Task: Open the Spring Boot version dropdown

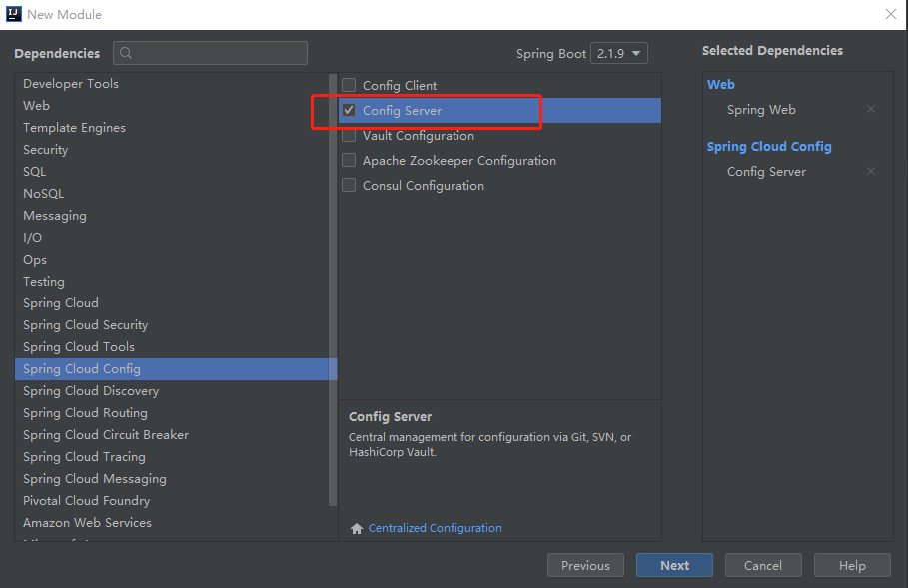Action: tap(619, 54)
